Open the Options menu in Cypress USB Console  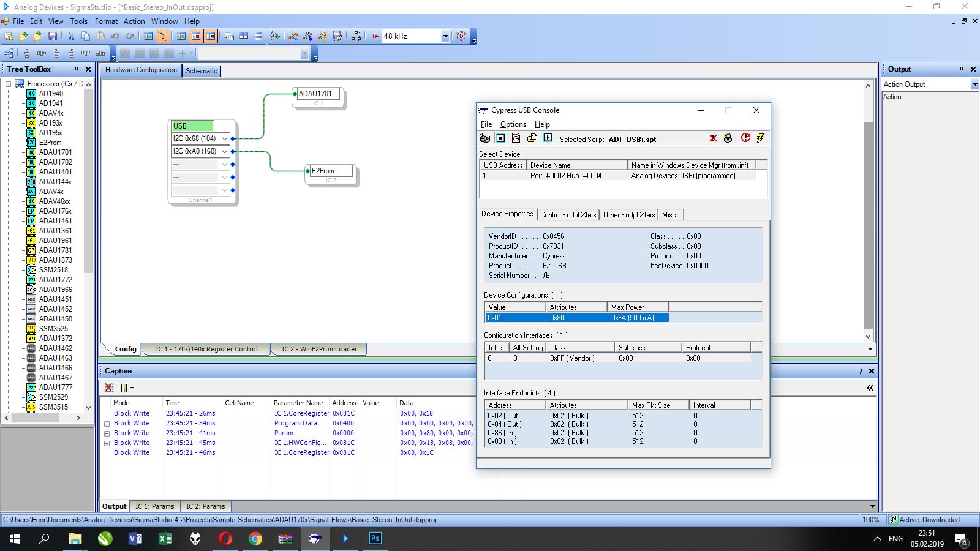(513, 124)
